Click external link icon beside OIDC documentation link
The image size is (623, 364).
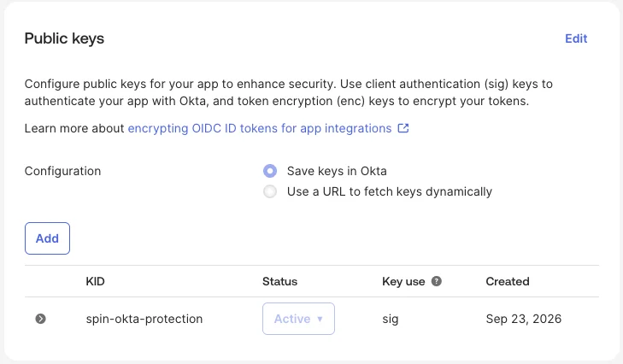tap(403, 128)
